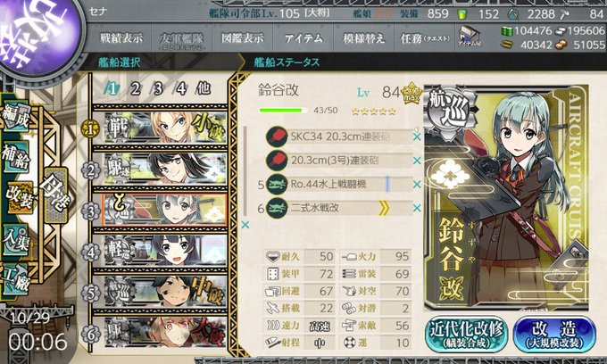Click the Ro.44 seaplane fighter equipment icon

point(277,184)
